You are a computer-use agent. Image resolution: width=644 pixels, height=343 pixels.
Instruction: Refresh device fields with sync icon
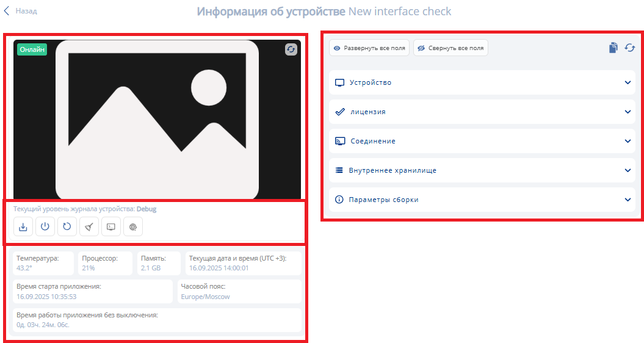tap(629, 48)
